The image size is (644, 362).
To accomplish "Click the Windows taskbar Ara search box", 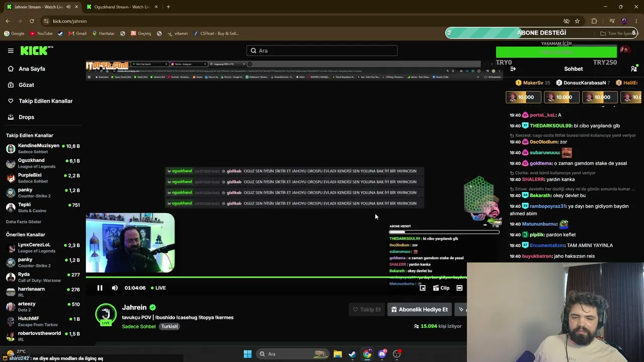I will click(x=292, y=354).
